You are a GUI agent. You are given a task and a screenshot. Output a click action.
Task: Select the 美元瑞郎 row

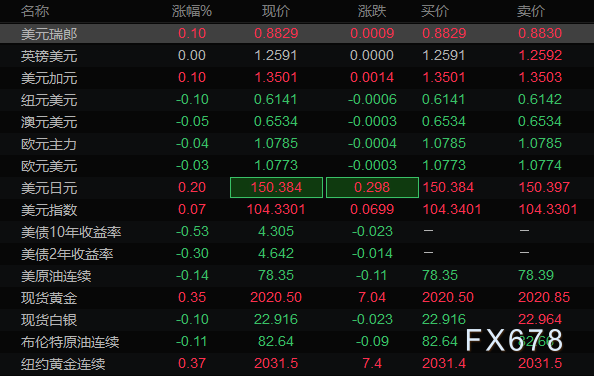[x=297, y=34]
